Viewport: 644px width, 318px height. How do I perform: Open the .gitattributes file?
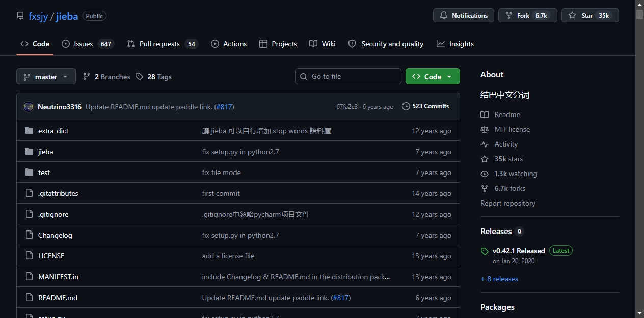pyautogui.click(x=58, y=193)
